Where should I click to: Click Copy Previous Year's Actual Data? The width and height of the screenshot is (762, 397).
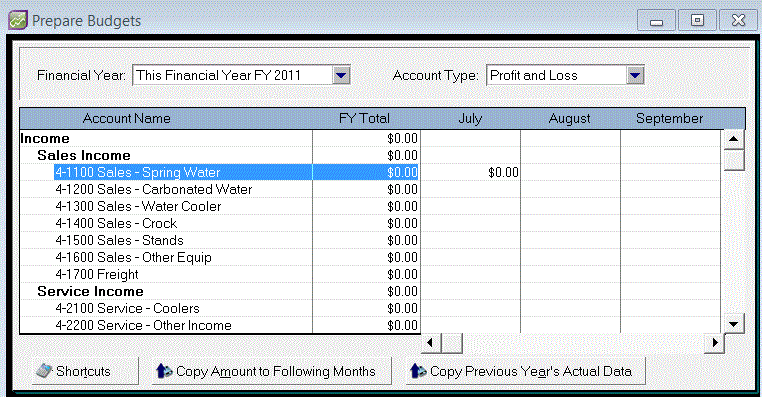526,371
